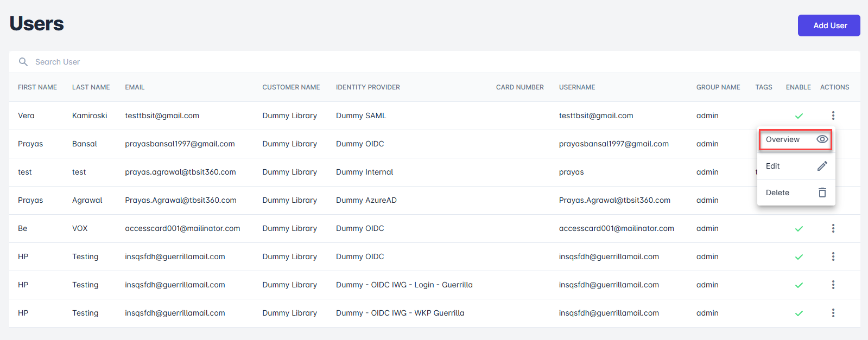
Task: Click the Identity Provider column header
Action: click(368, 87)
